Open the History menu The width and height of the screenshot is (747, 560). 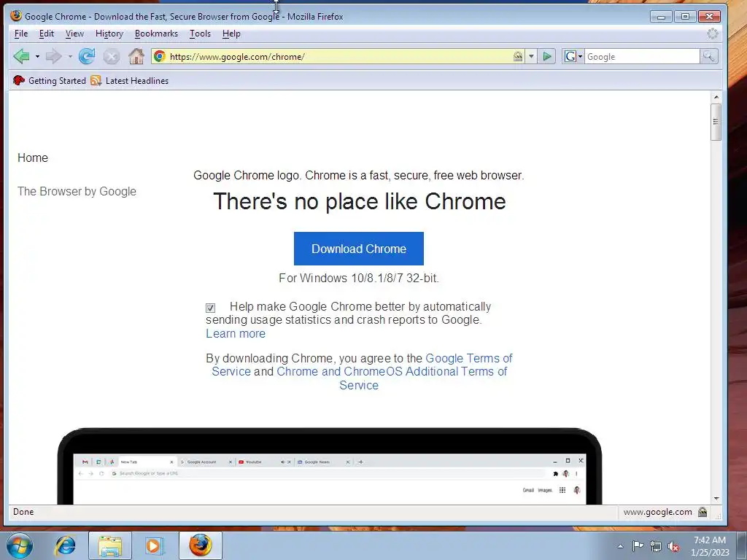tap(109, 34)
